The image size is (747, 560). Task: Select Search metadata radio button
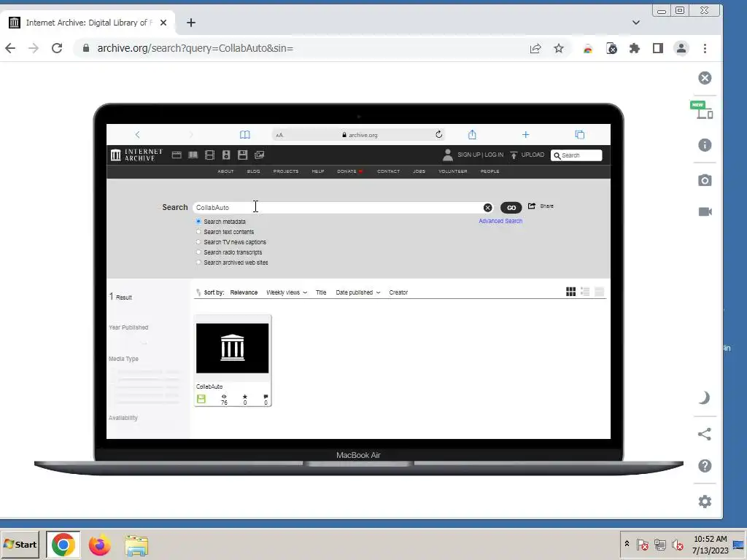[198, 222]
